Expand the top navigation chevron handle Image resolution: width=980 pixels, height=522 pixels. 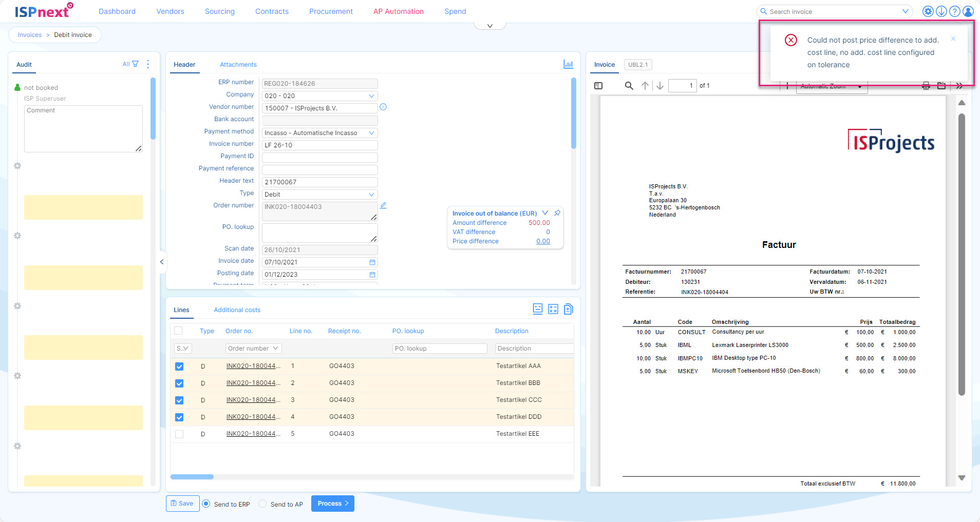[x=490, y=26]
